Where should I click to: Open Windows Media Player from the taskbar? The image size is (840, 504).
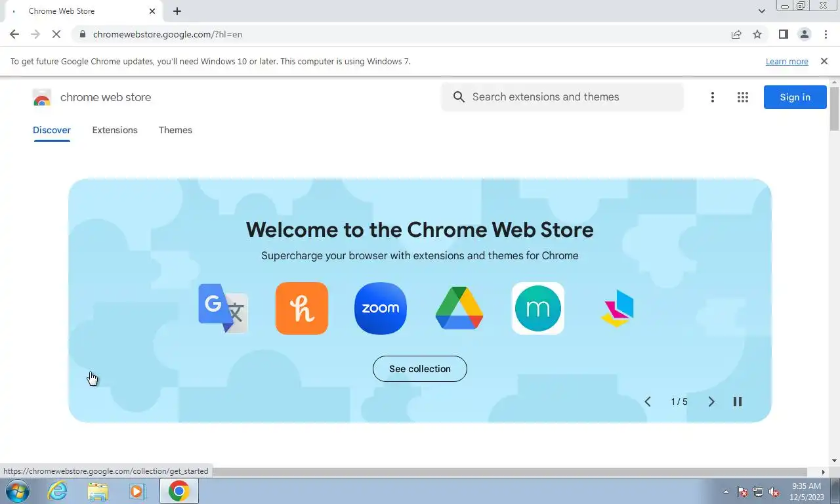[138, 491]
